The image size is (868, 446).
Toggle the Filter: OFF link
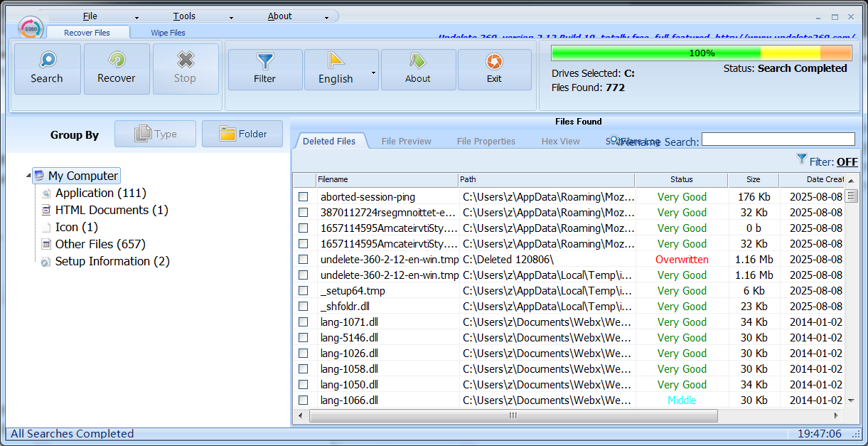(846, 161)
